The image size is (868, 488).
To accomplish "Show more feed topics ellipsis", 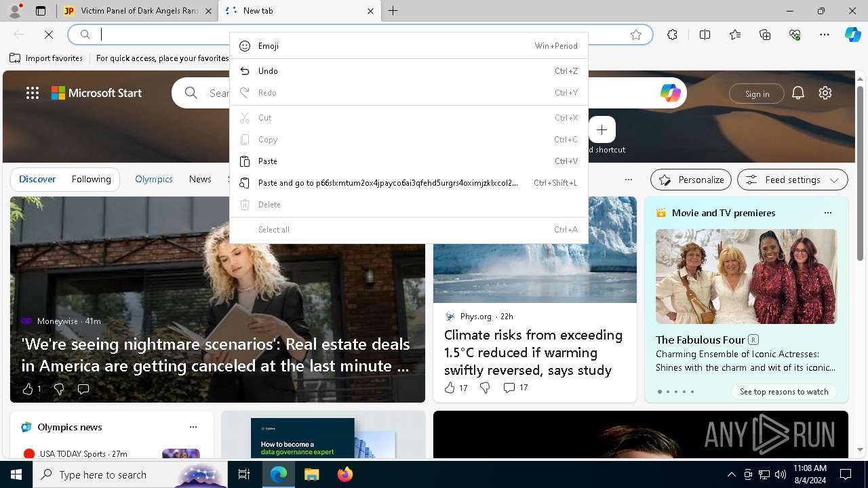I will tap(629, 180).
